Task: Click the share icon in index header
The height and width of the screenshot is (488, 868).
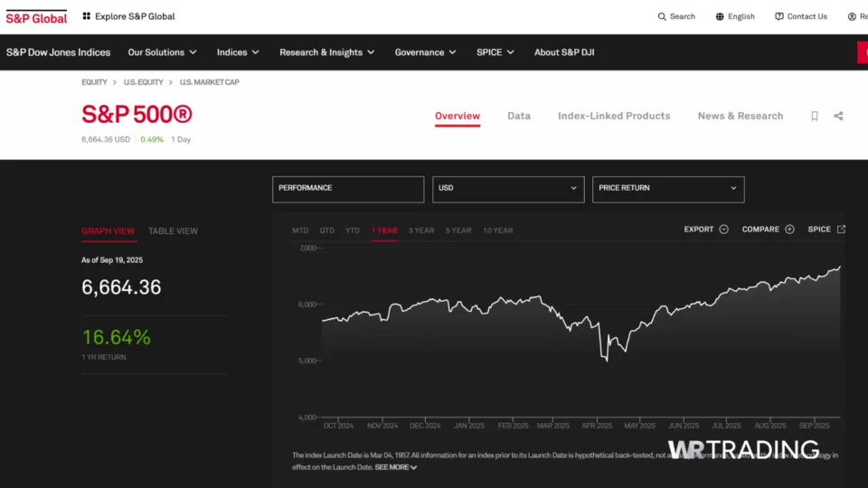Action: 838,117
